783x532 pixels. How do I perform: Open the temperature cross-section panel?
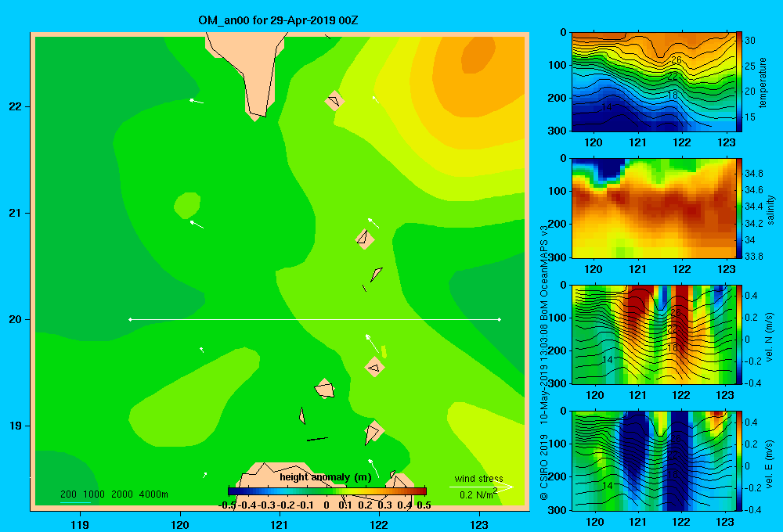(x=653, y=82)
